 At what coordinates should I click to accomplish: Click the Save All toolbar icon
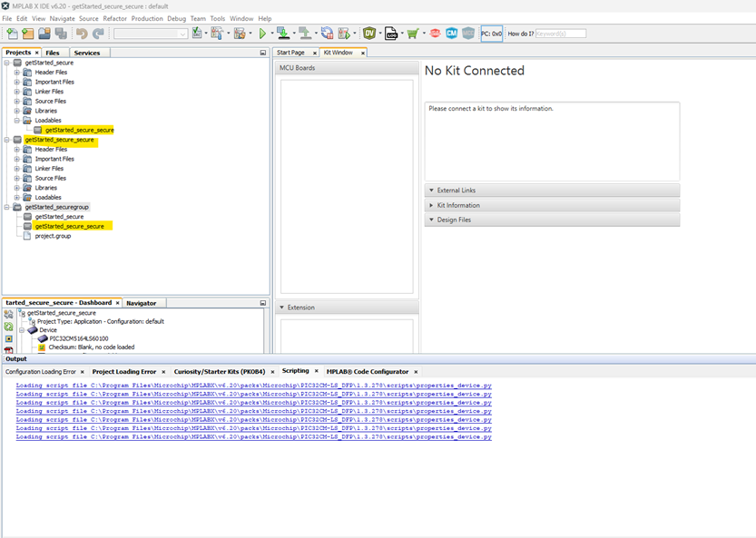pos(61,34)
